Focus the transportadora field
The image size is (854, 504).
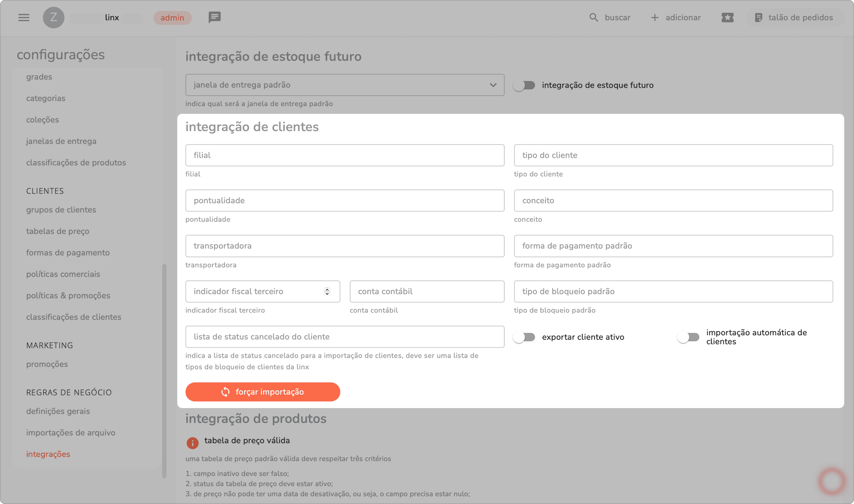(345, 246)
